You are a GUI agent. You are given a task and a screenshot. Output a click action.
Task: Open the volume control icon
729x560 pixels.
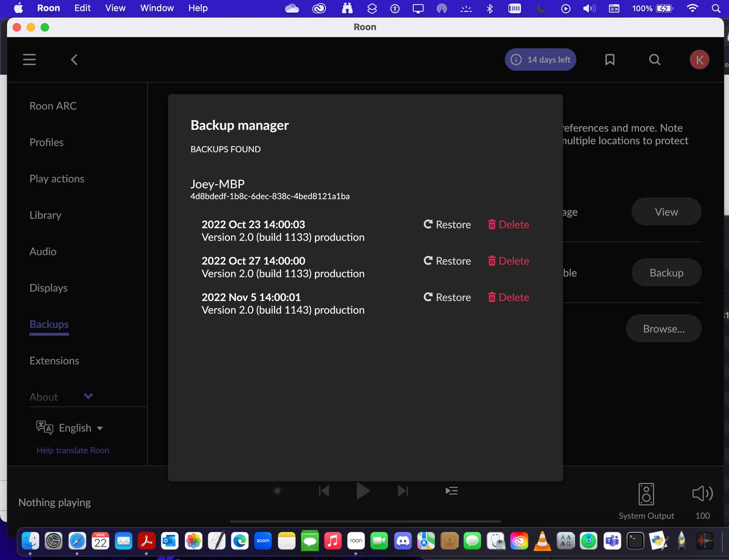(702, 494)
